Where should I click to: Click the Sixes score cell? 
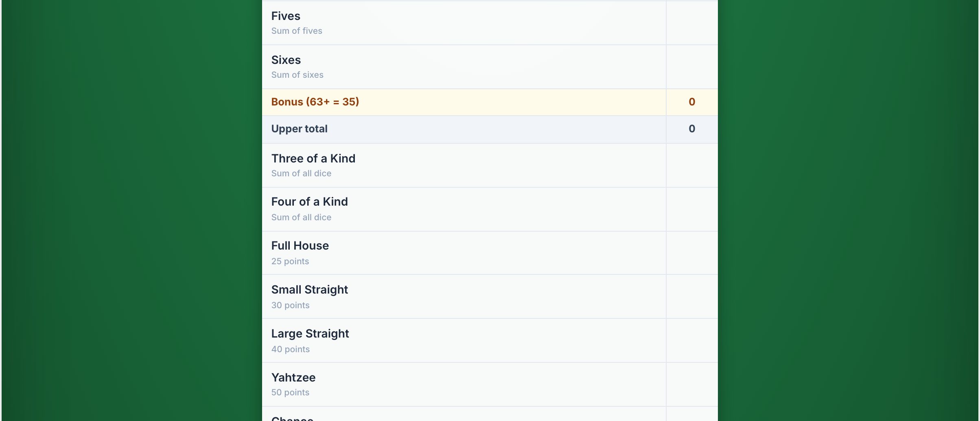[692, 67]
